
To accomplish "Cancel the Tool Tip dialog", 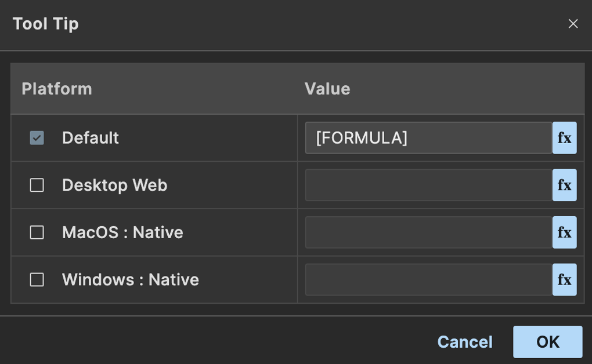I will pyautogui.click(x=465, y=342).
